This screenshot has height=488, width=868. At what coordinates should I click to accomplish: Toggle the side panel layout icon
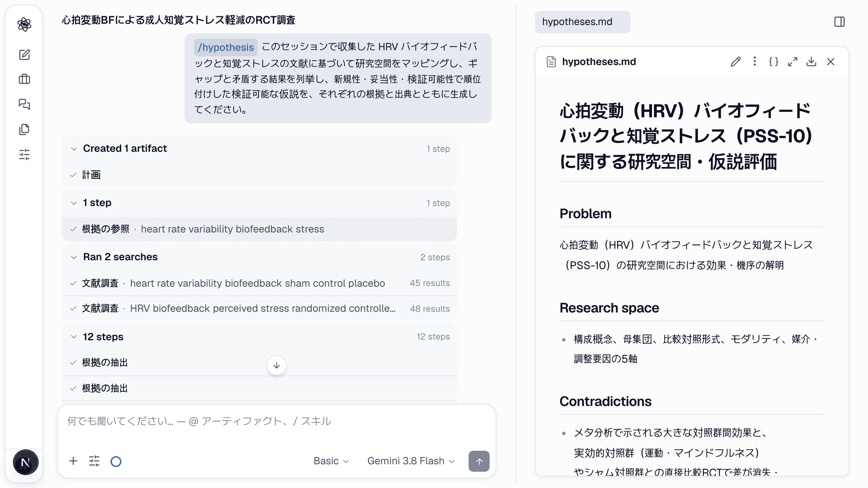click(840, 22)
